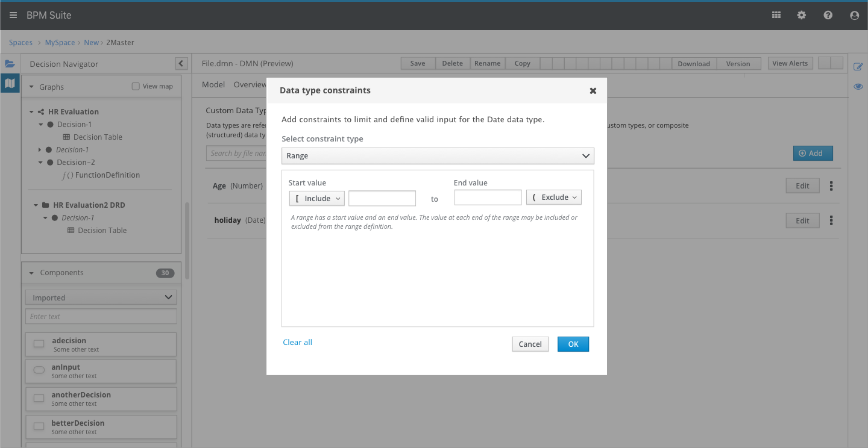Click the MySpace breadcrumb link
Viewport: 868px width, 448px height.
(x=60, y=43)
